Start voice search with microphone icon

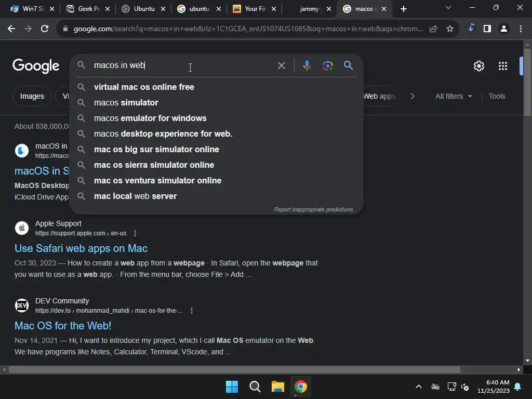(x=307, y=65)
